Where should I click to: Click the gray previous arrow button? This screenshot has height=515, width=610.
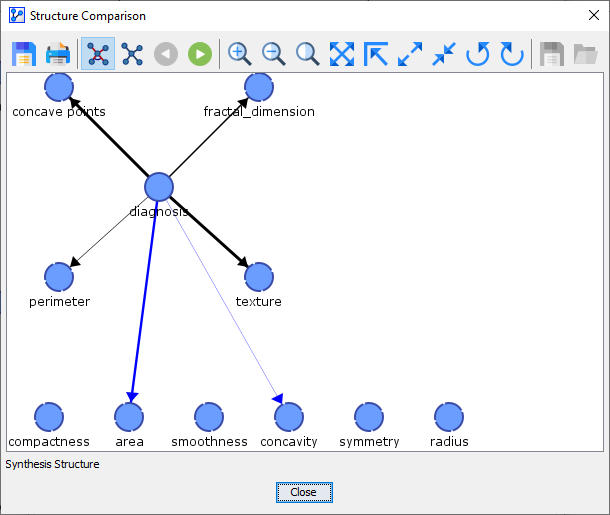[166, 54]
